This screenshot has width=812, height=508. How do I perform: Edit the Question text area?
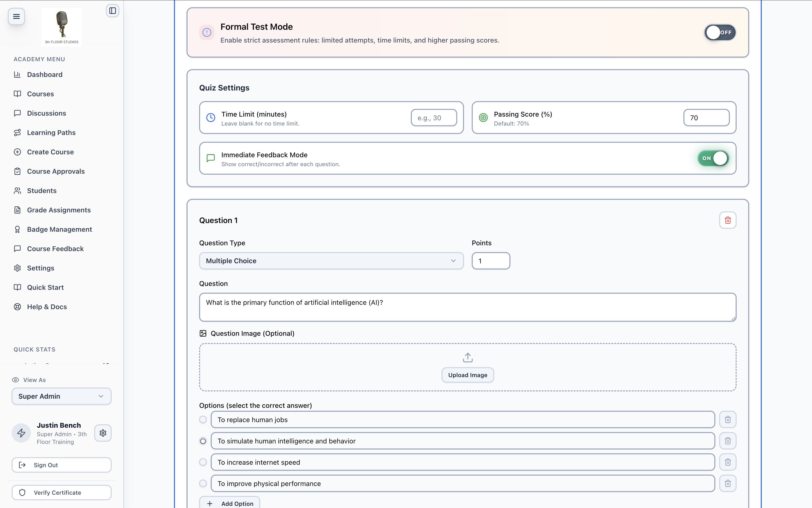467,307
